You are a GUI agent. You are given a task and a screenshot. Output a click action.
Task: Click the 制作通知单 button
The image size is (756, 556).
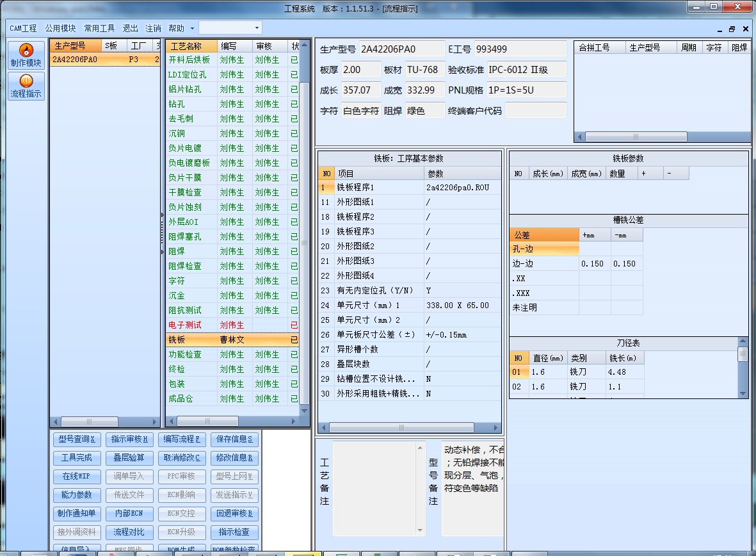tap(77, 514)
